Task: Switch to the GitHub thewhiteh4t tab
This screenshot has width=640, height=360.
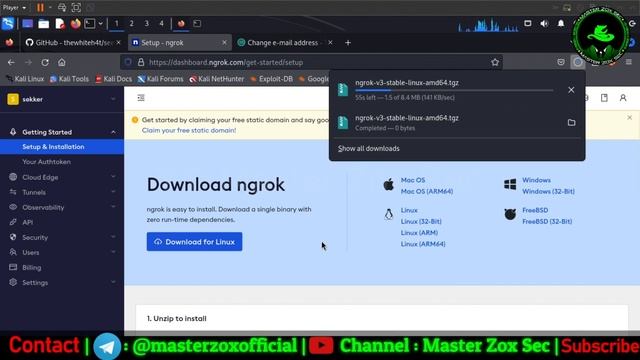Action: click(x=73, y=42)
